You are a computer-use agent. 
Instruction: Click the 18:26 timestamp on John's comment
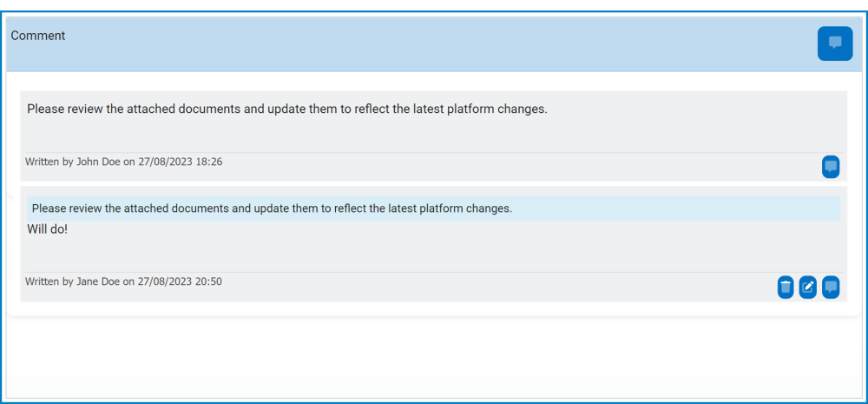pyautogui.click(x=208, y=162)
